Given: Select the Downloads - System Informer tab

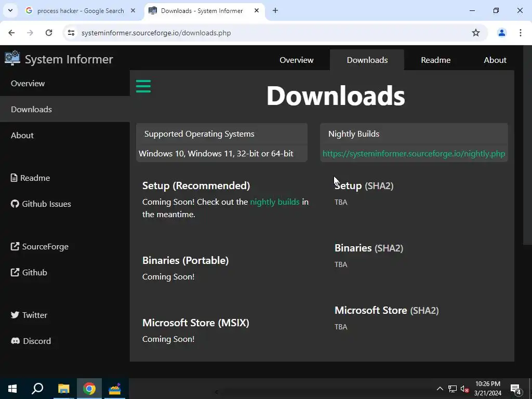Looking at the screenshot, I should point(202,10).
